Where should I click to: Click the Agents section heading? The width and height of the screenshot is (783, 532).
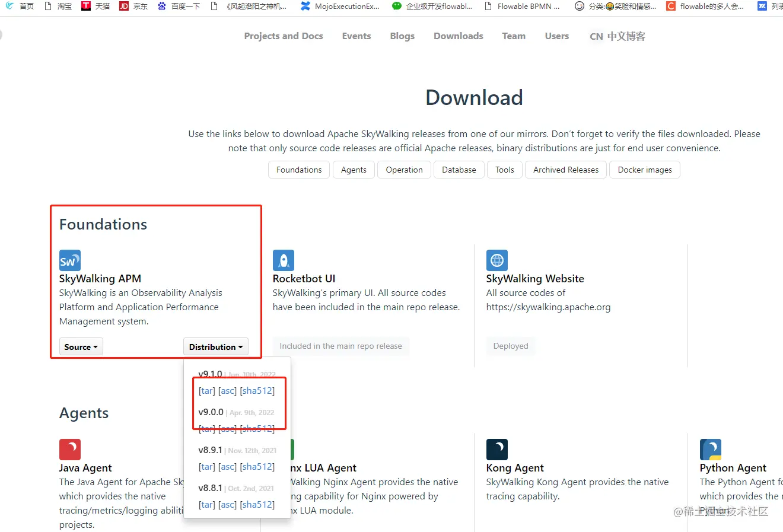84,413
